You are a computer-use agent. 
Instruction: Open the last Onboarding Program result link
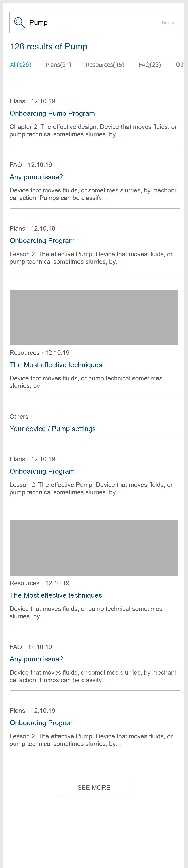click(42, 723)
